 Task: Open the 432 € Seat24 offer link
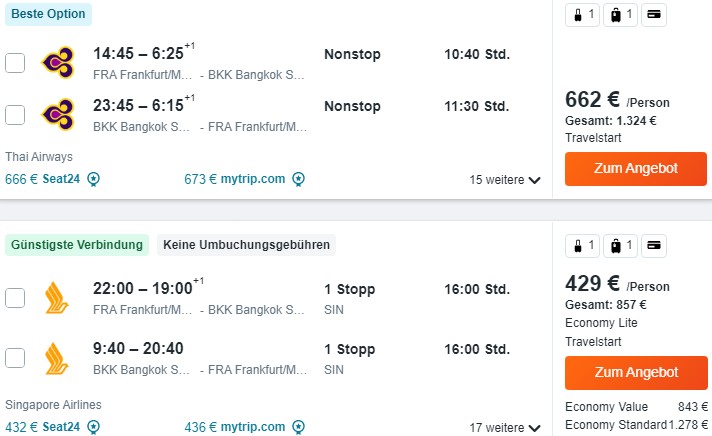click(43, 427)
